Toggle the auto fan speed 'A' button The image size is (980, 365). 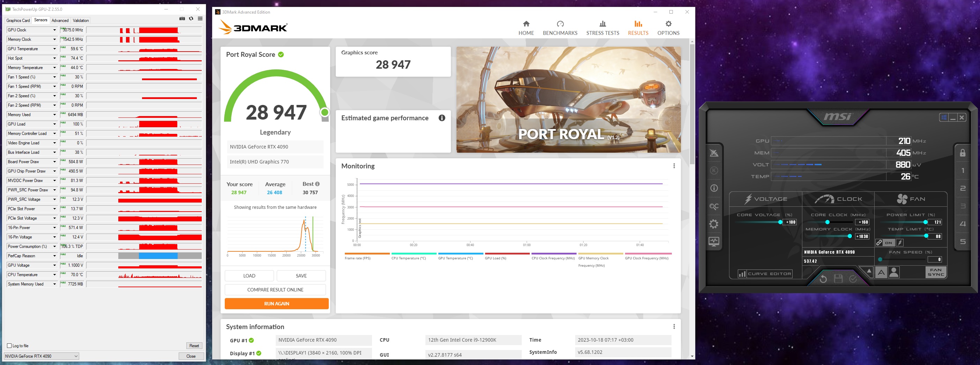881,272
